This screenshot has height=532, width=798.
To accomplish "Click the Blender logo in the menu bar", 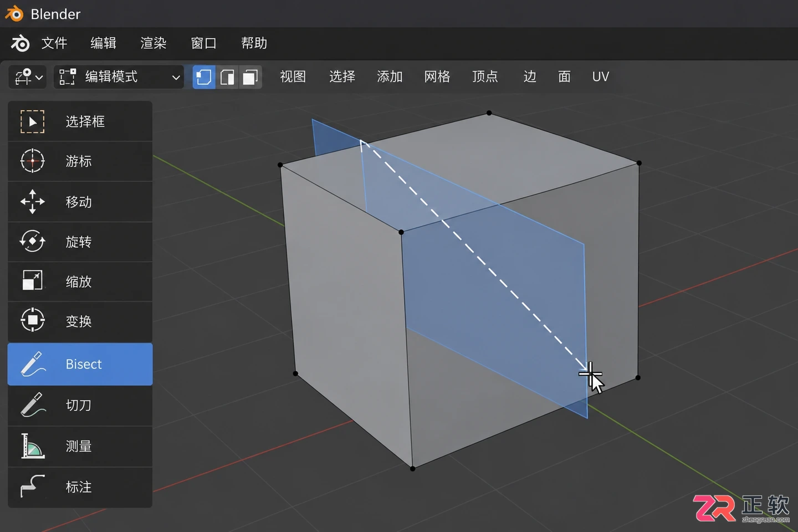I will [x=21, y=43].
